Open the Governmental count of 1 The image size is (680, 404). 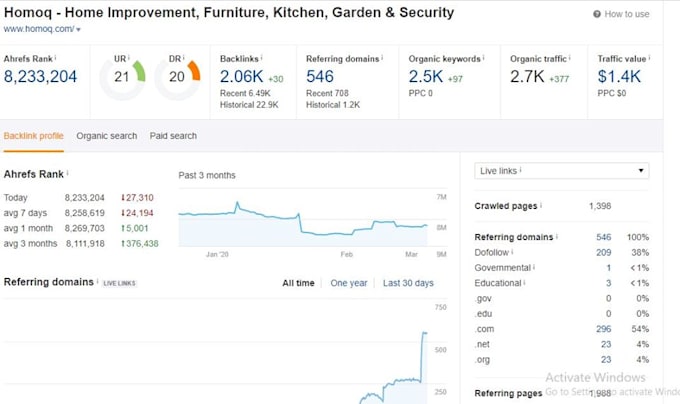pyautogui.click(x=608, y=268)
